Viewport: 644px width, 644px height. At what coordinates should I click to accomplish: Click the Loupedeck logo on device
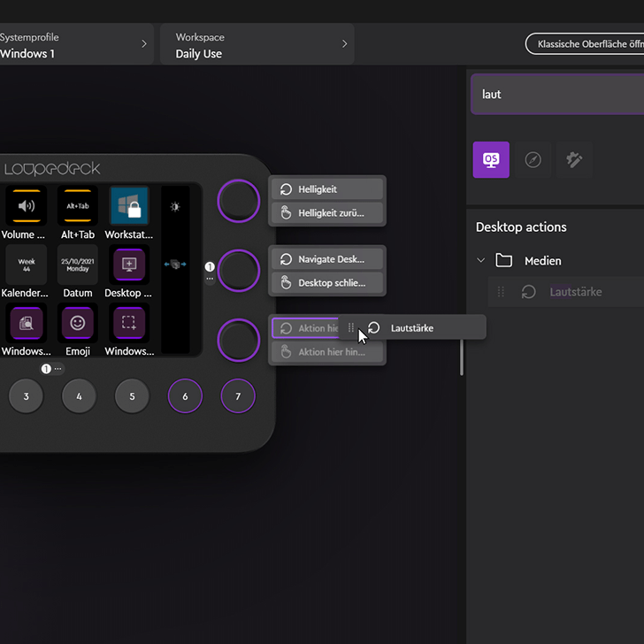(x=52, y=168)
